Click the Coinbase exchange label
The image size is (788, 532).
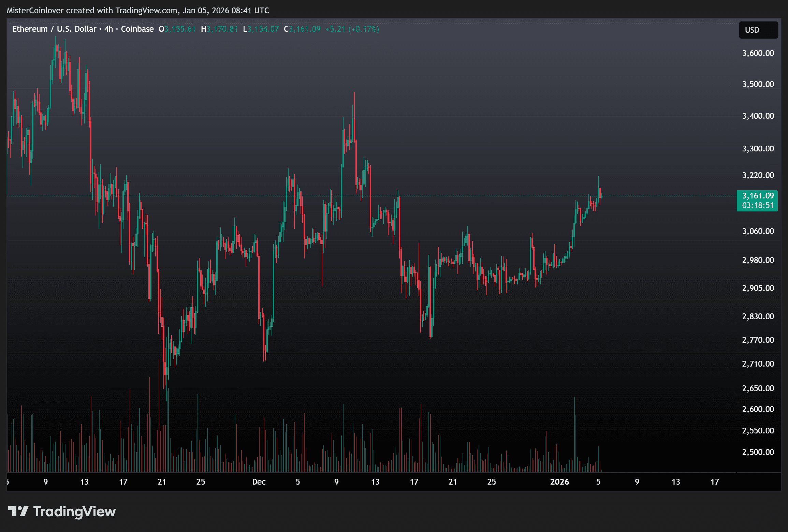pyautogui.click(x=137, y=29)
